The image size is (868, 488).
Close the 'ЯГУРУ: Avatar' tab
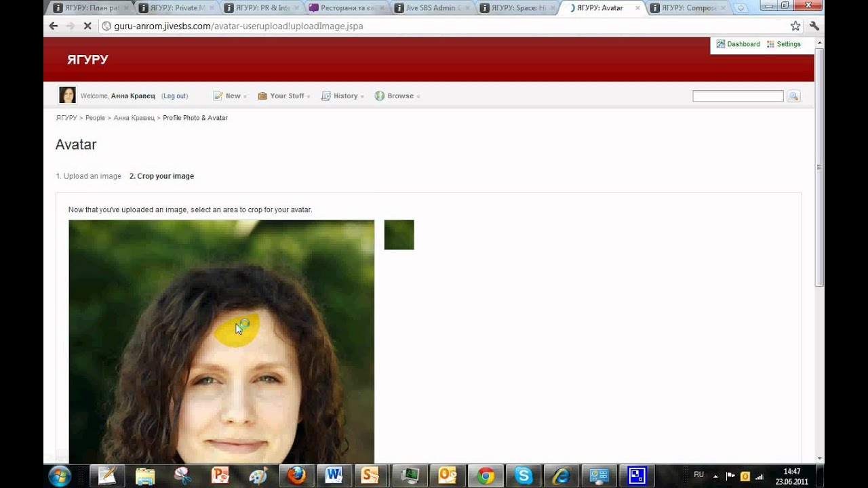(637, 8)
